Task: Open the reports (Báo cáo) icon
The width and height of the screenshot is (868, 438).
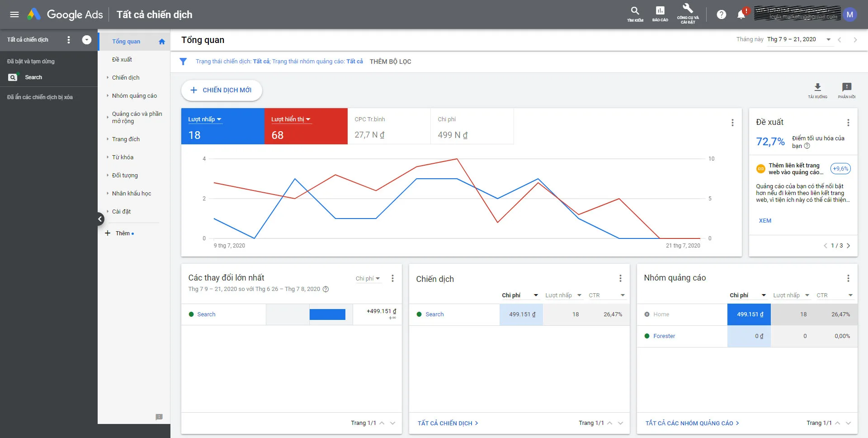Action: coord(660,11)
